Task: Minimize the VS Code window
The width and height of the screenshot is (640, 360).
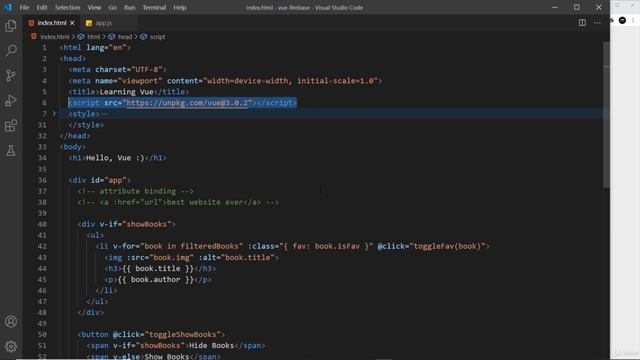Action: pyautogui.click(x=555, y=7)
